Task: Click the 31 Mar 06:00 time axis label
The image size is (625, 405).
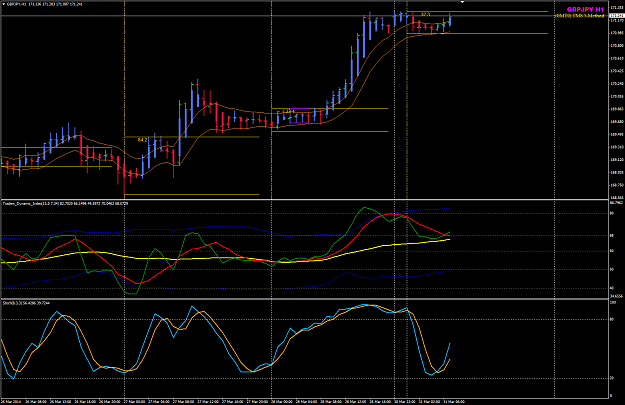Action: 454,401
